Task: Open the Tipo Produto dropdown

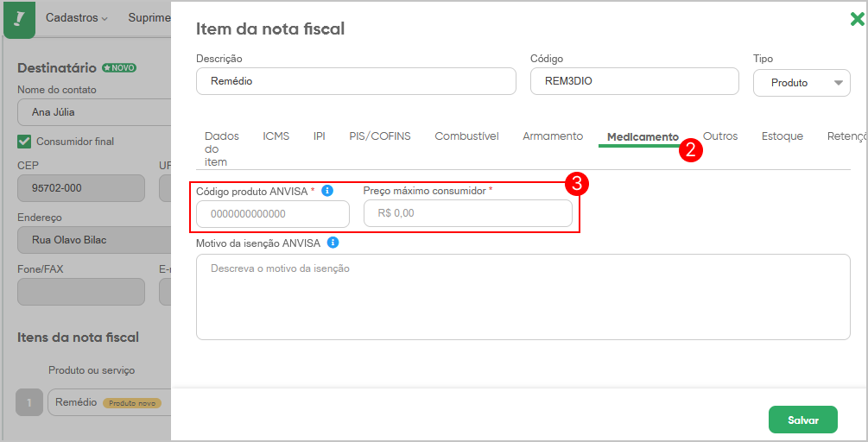Action: pyautogui.click(x=801, y=83)
